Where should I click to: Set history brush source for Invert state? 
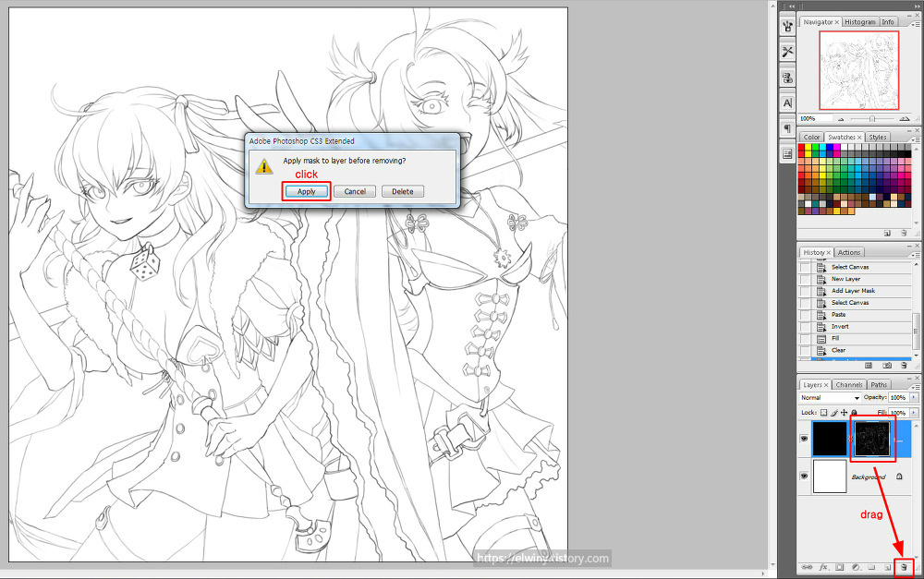pyautogui.click(x=805, y=326)
